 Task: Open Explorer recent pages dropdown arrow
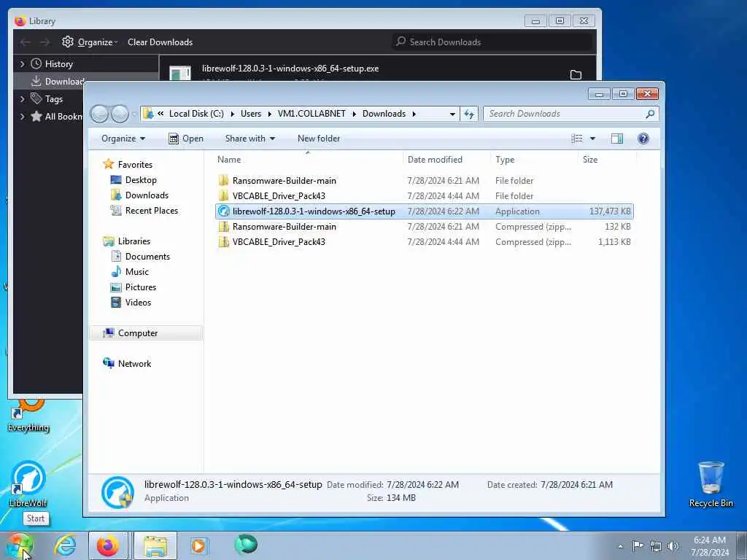pyautogui.click(x=134, y=114)
